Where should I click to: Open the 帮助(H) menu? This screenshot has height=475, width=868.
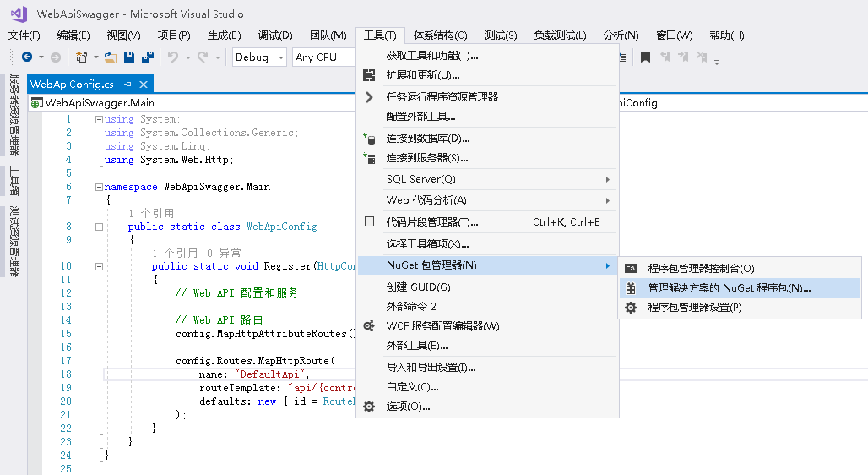727,35
